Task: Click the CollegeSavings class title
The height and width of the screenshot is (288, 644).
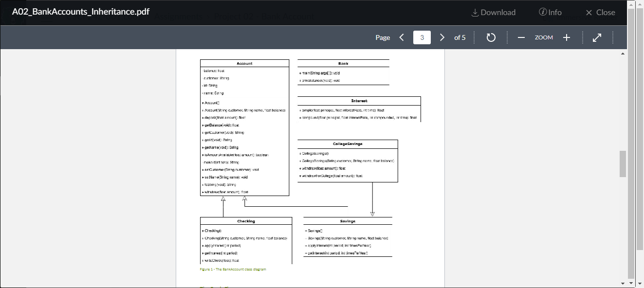Action: 348,144
